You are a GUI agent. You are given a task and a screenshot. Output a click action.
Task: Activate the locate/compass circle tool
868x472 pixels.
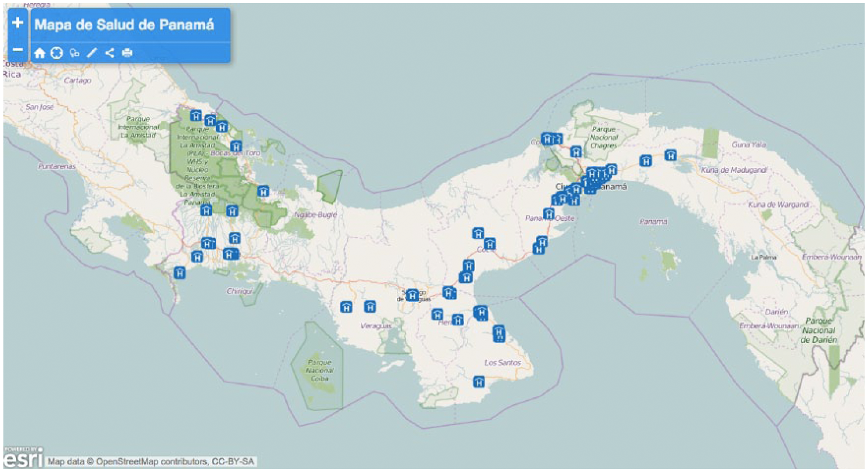tap(56, 53)
